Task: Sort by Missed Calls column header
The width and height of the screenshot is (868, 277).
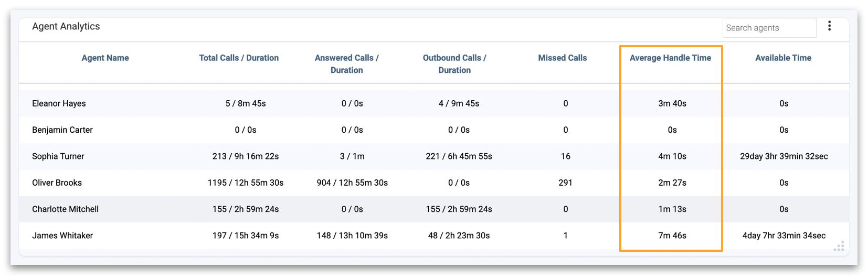Action: (x=562, y=58)
